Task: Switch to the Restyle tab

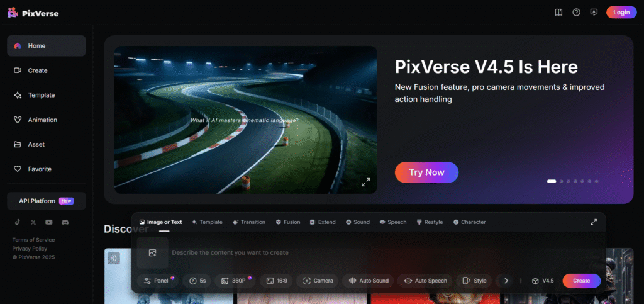Action: [x=430, y=222]
